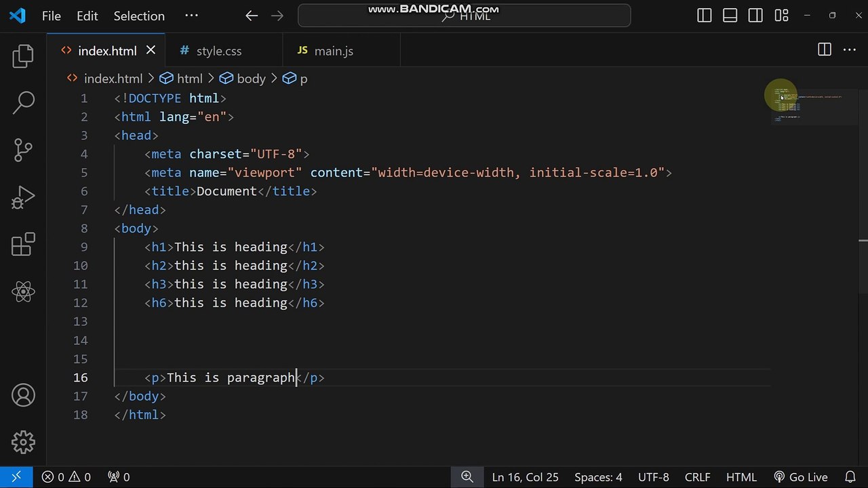This screenshot has width=868, height=488.
Task: Open the editor More Actions ellipsis menu
Action: coord(849,49)
